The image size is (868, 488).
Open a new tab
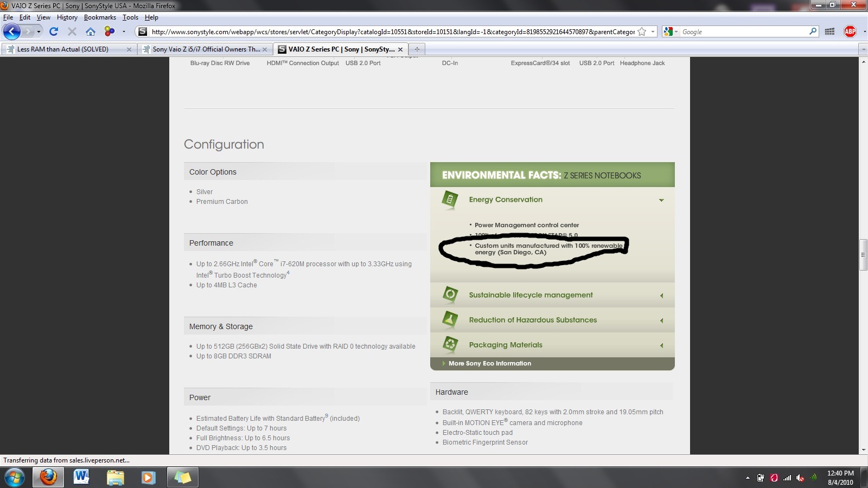pyautogui.click(x=417, y=49)
